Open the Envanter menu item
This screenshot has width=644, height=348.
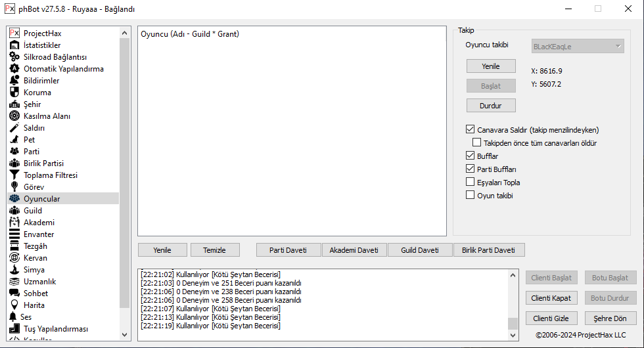point(39,234)
